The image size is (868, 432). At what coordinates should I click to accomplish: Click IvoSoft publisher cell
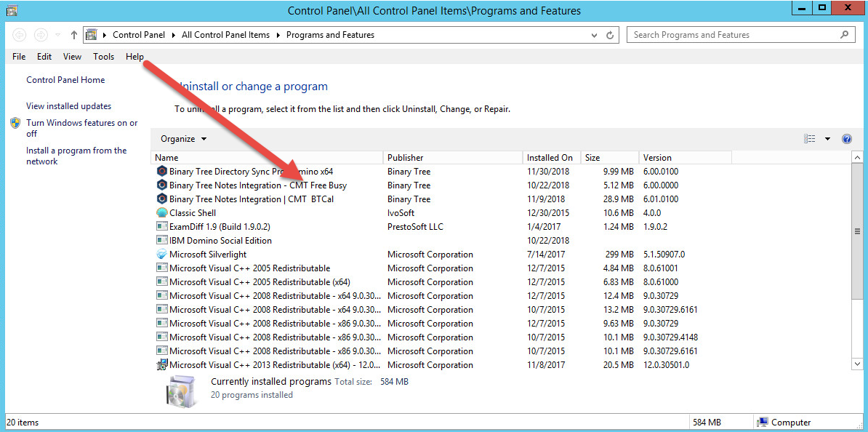401,212
